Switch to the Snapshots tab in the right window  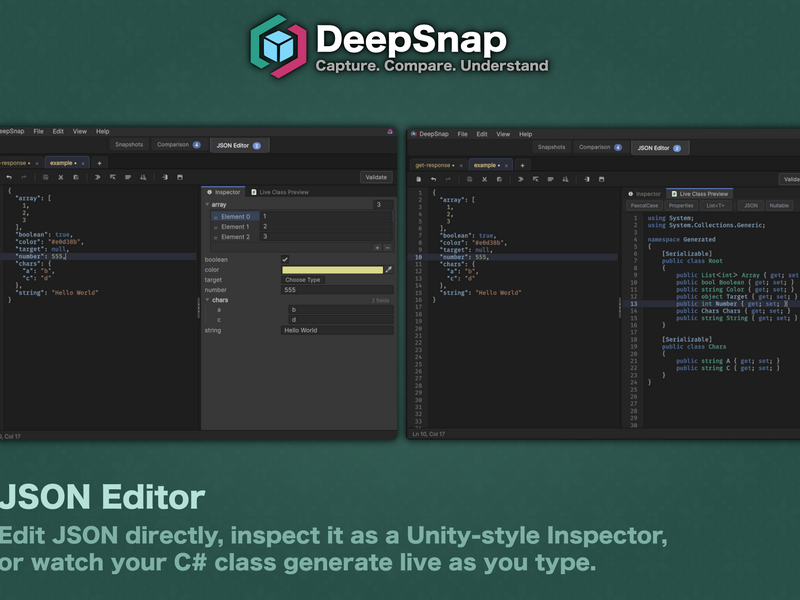point(552,147)
